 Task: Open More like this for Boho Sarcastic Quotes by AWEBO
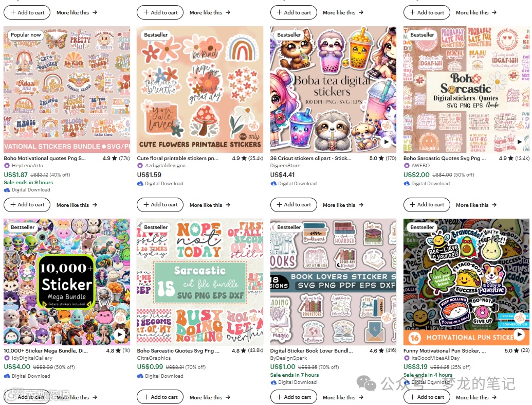[476, 205]
